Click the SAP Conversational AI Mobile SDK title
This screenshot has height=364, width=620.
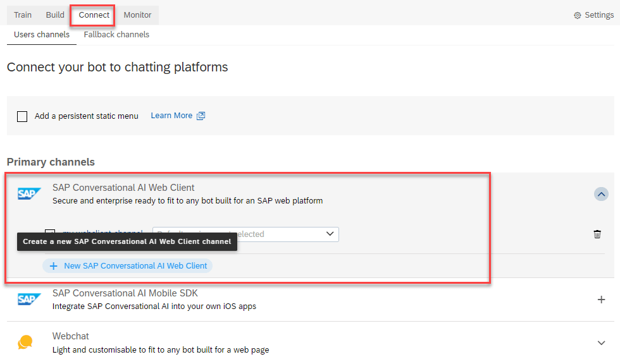(125, 293)
